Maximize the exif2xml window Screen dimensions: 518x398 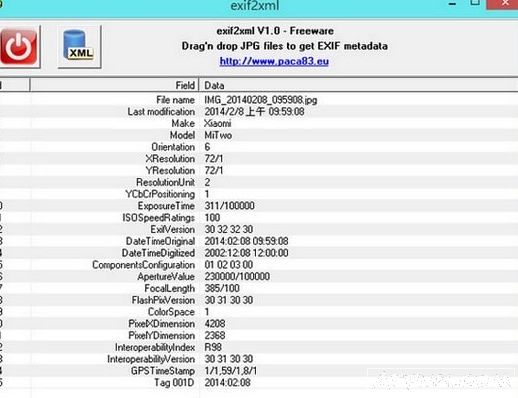(475, 3)
